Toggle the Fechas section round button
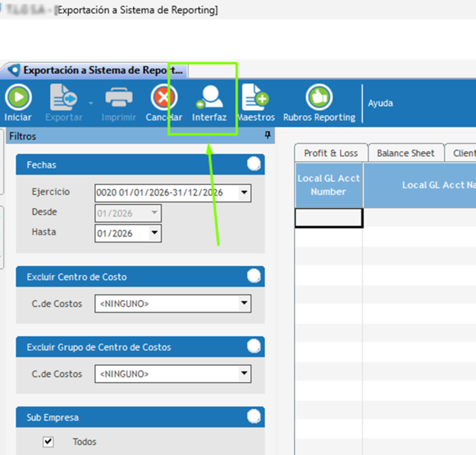 (x=254, y=164)
